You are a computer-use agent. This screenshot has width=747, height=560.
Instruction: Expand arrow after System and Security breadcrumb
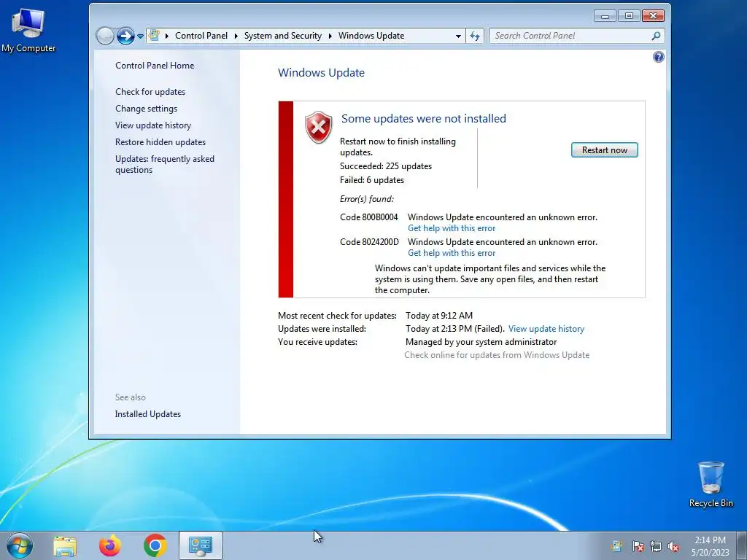click(330, 36)
